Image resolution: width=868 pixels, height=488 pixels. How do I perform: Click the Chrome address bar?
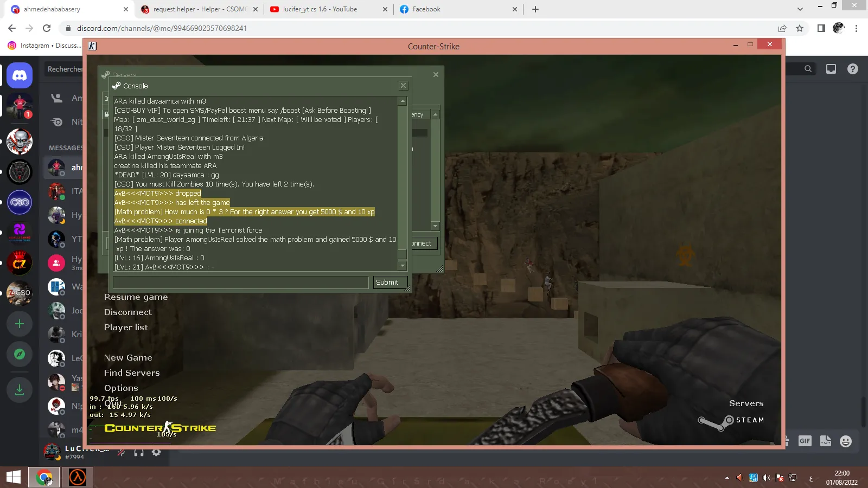coord(418,28)
